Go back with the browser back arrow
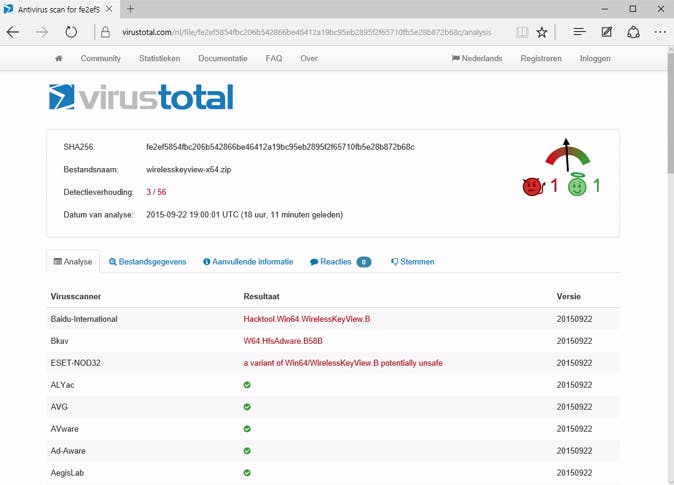 [x=13, y=32]
